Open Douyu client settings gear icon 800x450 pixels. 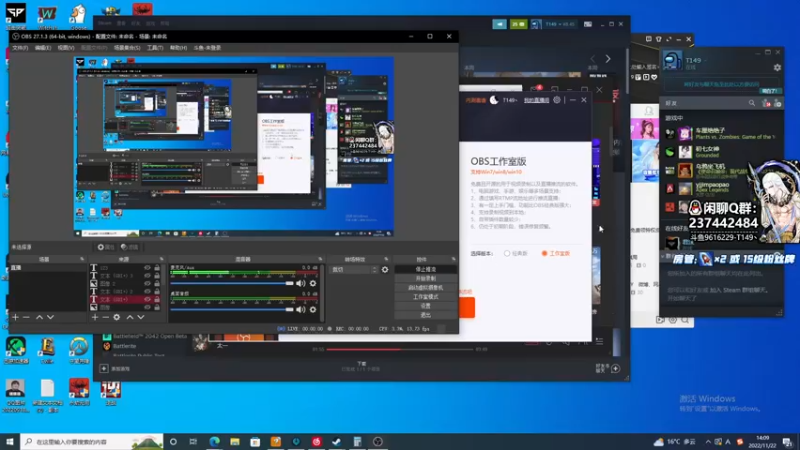(557, 100)
